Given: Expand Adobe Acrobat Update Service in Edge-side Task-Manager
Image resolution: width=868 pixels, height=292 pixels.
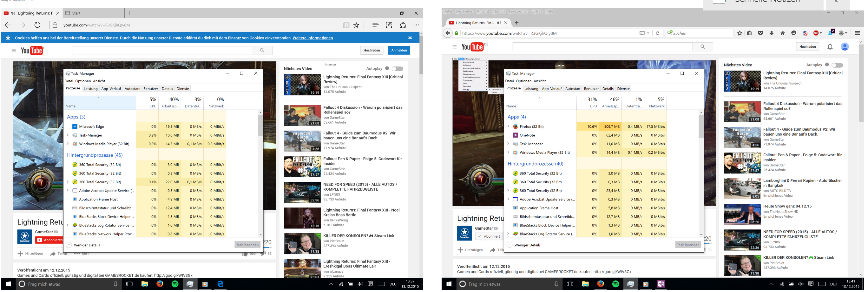Looking at the screenshot, I should point(67,191).
